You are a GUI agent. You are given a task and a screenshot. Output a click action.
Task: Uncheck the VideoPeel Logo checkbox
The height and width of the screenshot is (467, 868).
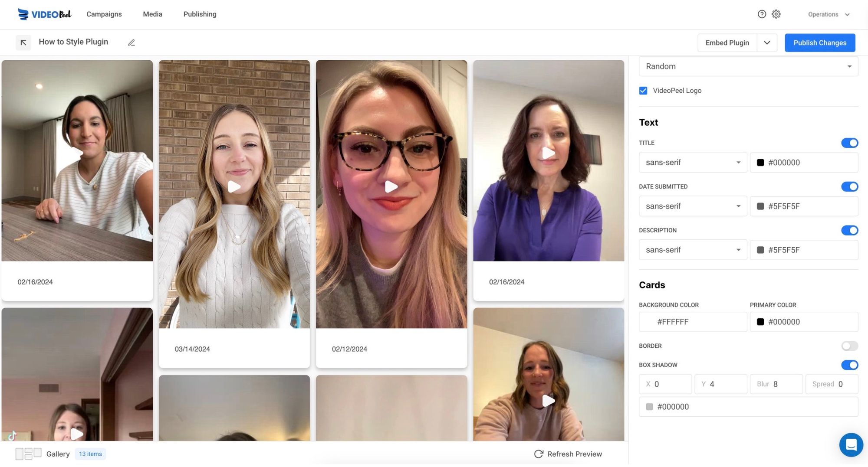click(643, 91)
